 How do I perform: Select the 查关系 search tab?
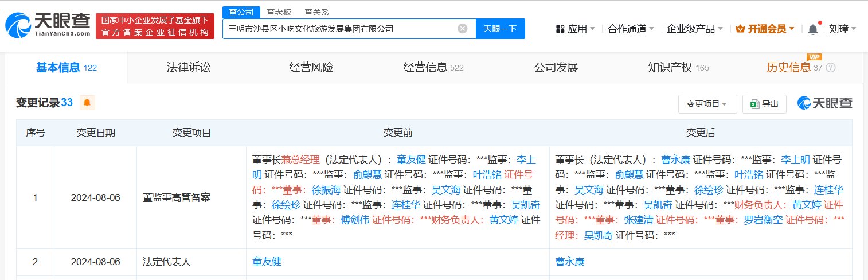pos(316,12)
